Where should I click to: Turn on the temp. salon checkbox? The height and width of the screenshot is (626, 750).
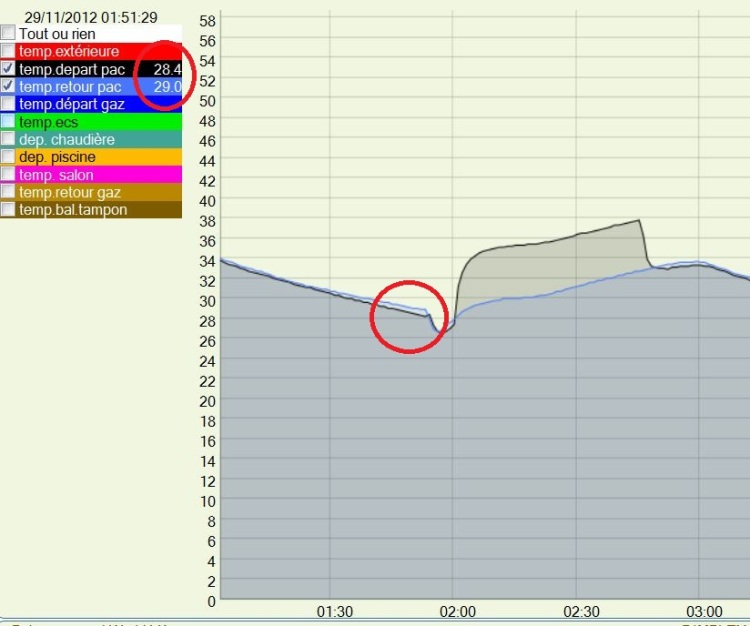[x=9, y=175]
